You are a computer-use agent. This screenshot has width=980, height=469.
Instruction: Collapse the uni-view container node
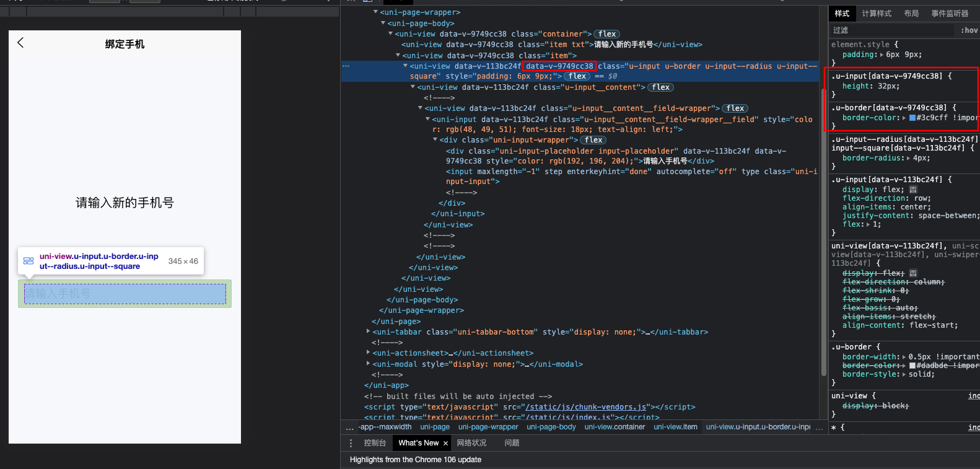[x=390, y=33]
